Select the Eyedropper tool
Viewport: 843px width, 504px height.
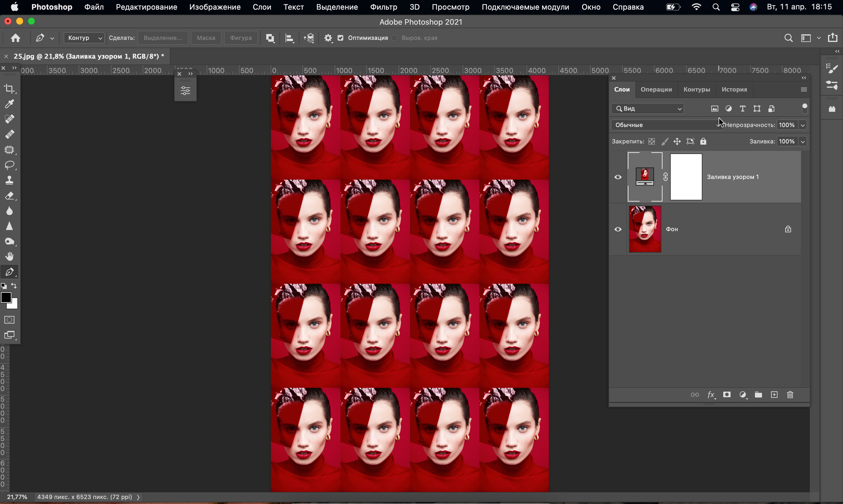coord(9,104)
